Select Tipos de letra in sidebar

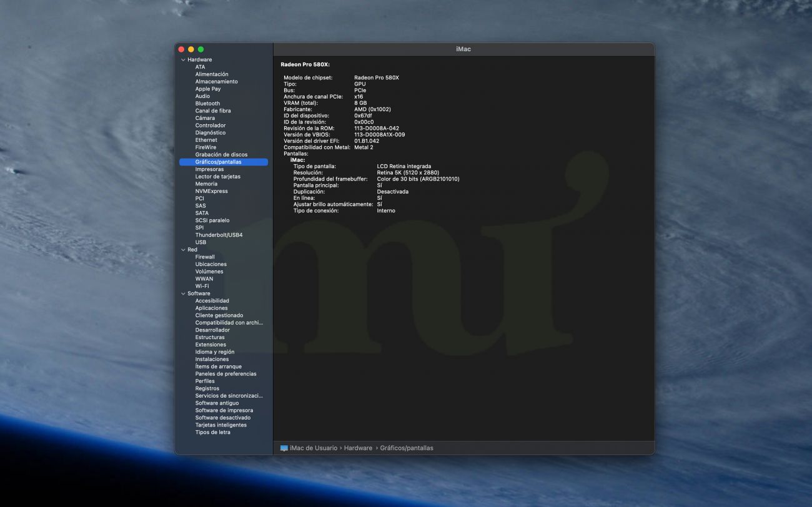[x=212, y=433]
